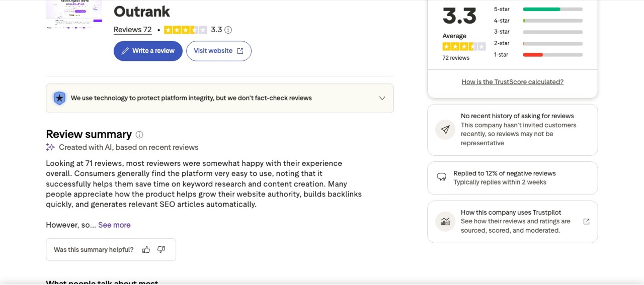Click the Write a review button
This screenshot has height=285, width=644.
point(148,51)
